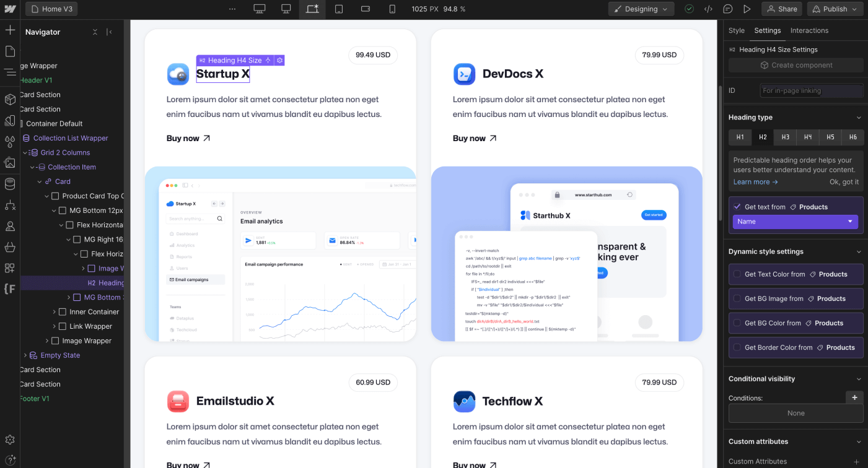Select parent element arrow on heading label
Viewport: 868px width, 468px height.
268,61
